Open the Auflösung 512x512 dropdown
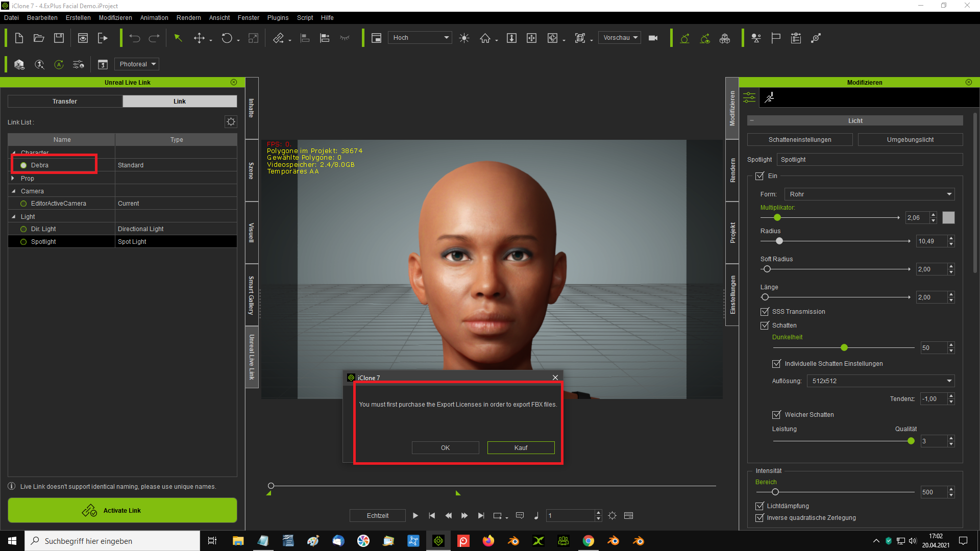Screen dimensions: 980x551 click(x=880, y=381)
